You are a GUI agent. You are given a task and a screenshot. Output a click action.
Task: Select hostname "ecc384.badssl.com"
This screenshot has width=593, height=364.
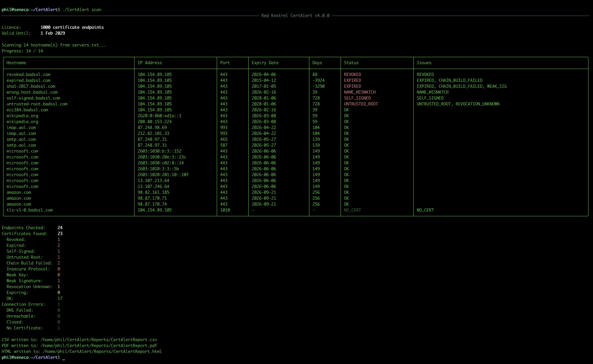(x=27, y=110)
